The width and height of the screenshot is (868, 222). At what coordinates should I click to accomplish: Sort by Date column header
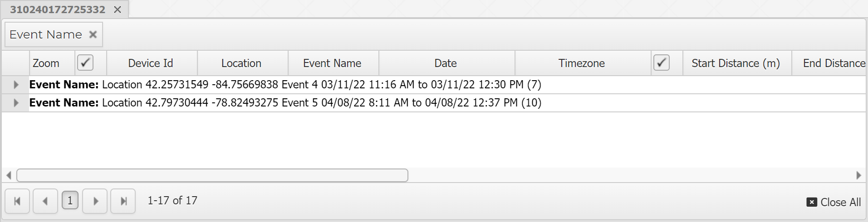[x=446, y=63]
